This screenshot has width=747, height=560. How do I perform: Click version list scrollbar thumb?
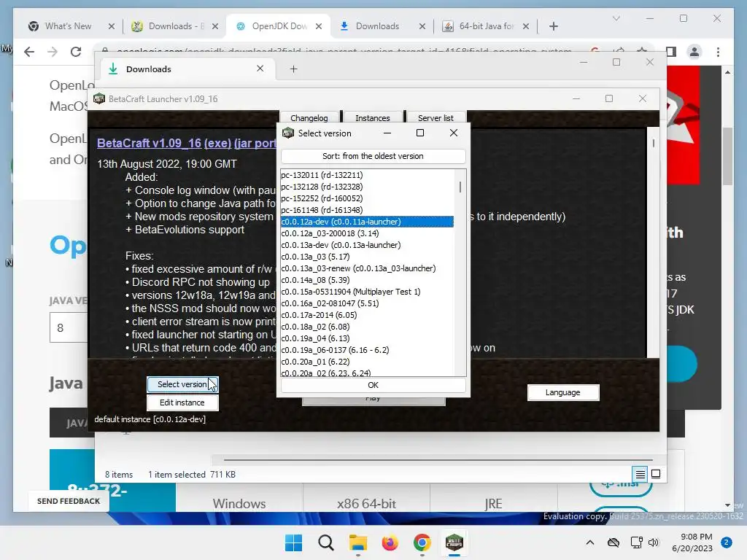(x=460, y=187)
